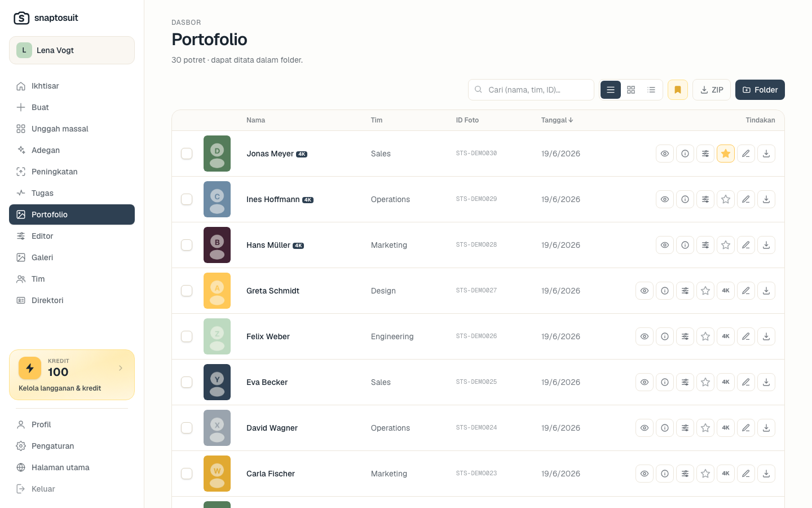Upscale Greta Schmidt to 4K
Screen dimensions: 812x508
(x=726, y=291)
